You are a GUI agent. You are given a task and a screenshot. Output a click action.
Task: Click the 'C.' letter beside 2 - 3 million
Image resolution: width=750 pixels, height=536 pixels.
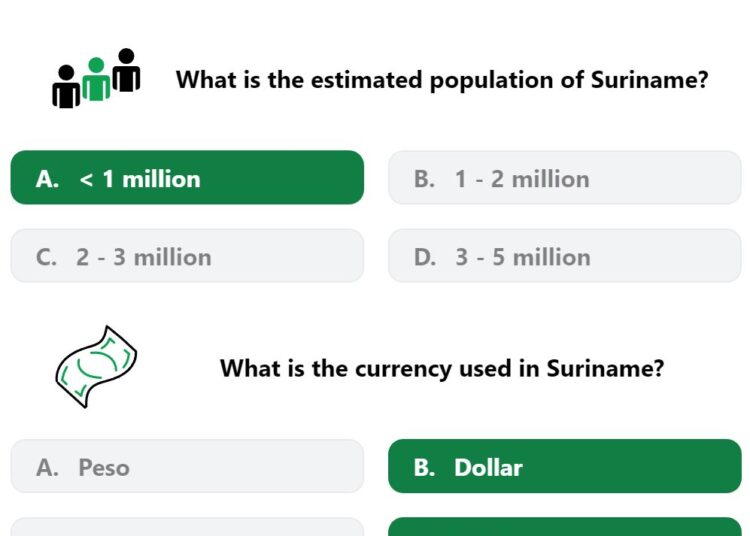[x=46, y=257]
